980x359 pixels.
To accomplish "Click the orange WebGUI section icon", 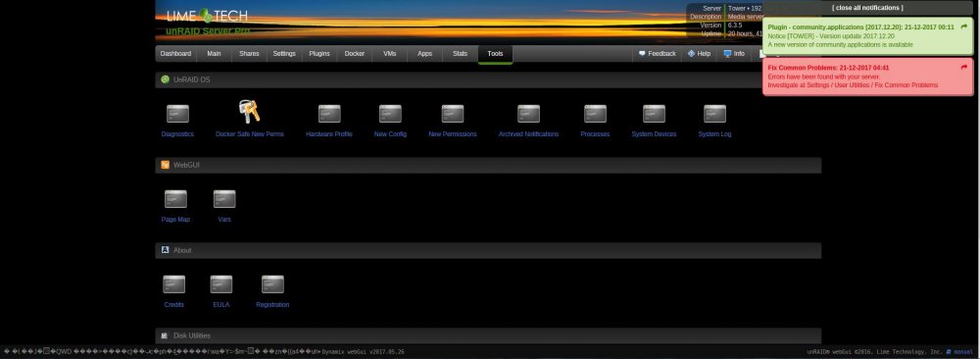I will (165, 165).
